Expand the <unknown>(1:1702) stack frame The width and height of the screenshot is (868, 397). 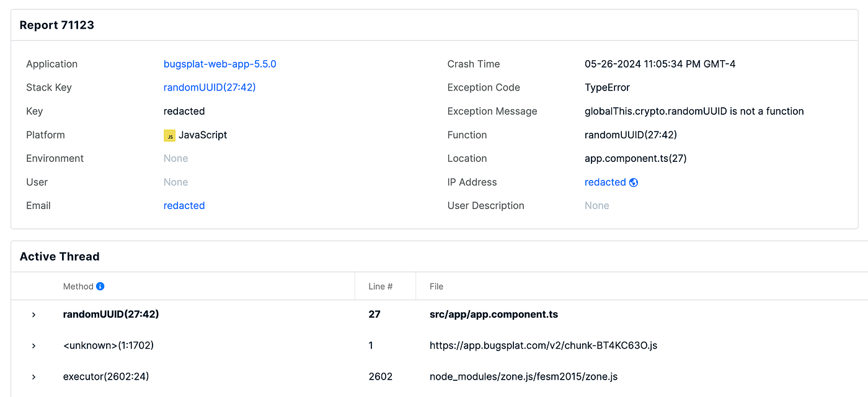pyautogui.click(x=33, y=346)
